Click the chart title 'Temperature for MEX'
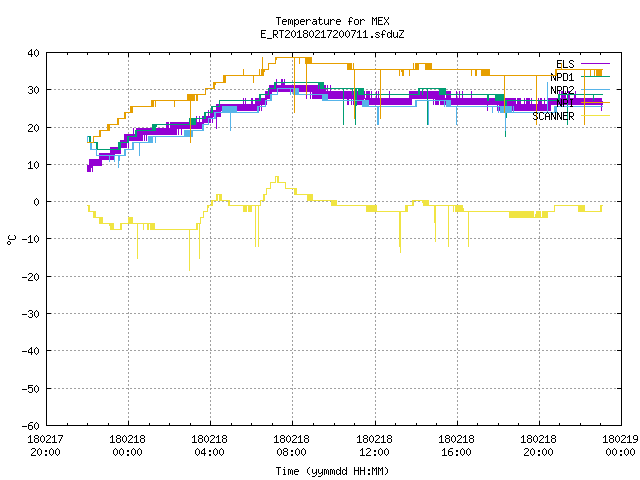The image size is (640, 480). (x=332, y=21)
